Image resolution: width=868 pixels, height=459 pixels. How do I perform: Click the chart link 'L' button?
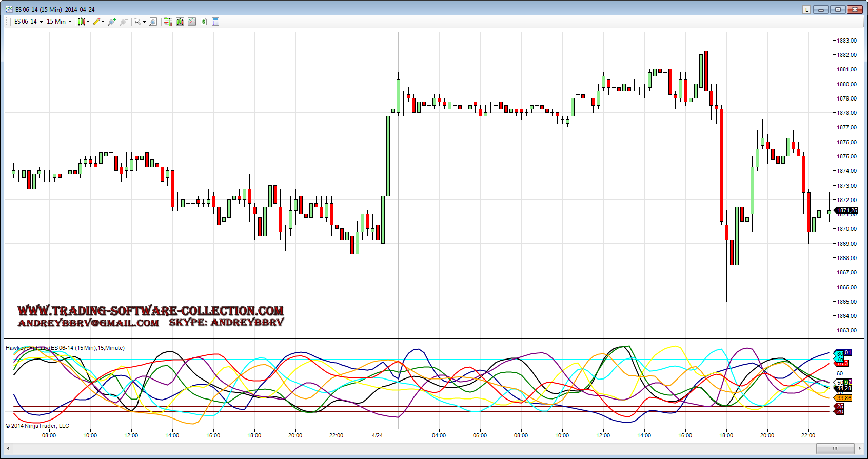pos(806,10)
